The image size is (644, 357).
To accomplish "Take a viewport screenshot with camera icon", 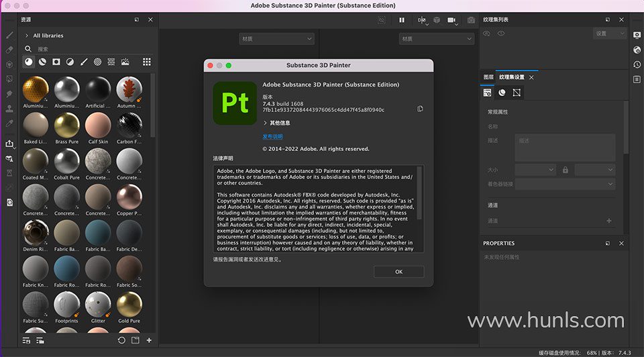I will pos(471,19).
